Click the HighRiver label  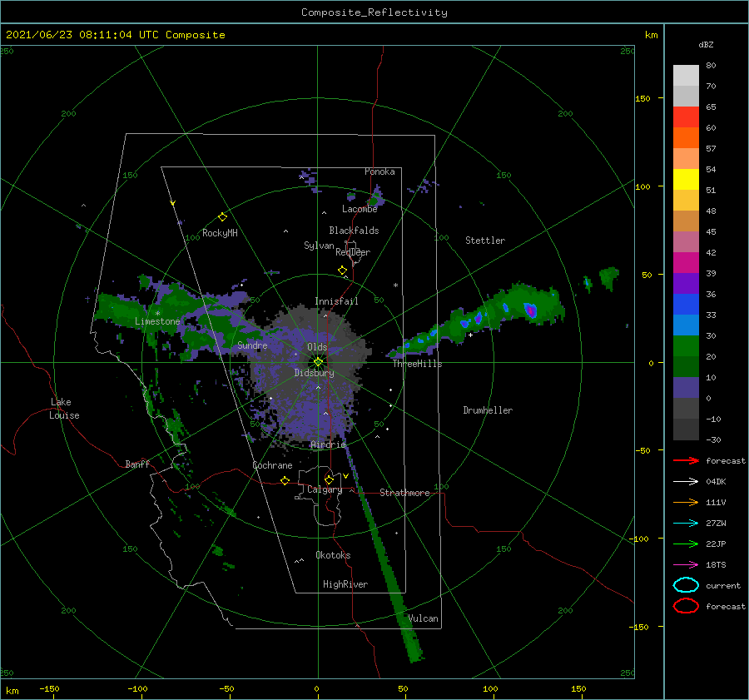coord(345,584)
